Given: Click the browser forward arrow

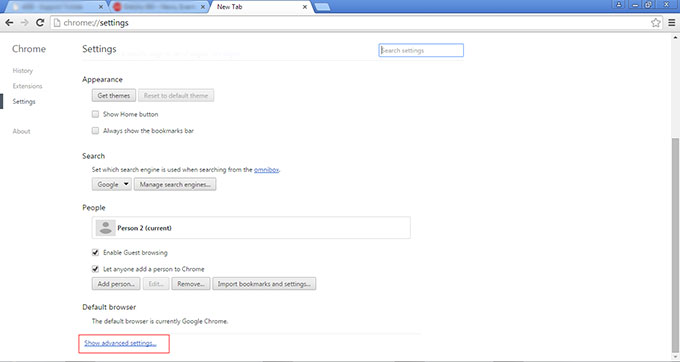Looking at the screenshot, I should click(25, 23).
